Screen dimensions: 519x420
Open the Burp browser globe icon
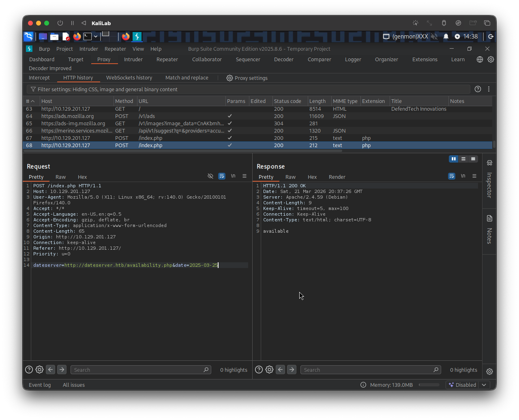[480, 59]
